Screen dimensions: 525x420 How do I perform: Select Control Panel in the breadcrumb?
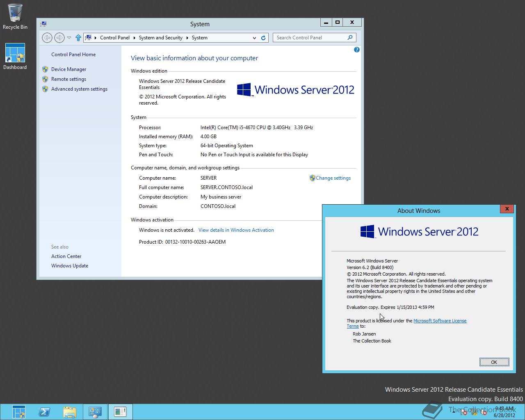114,38
